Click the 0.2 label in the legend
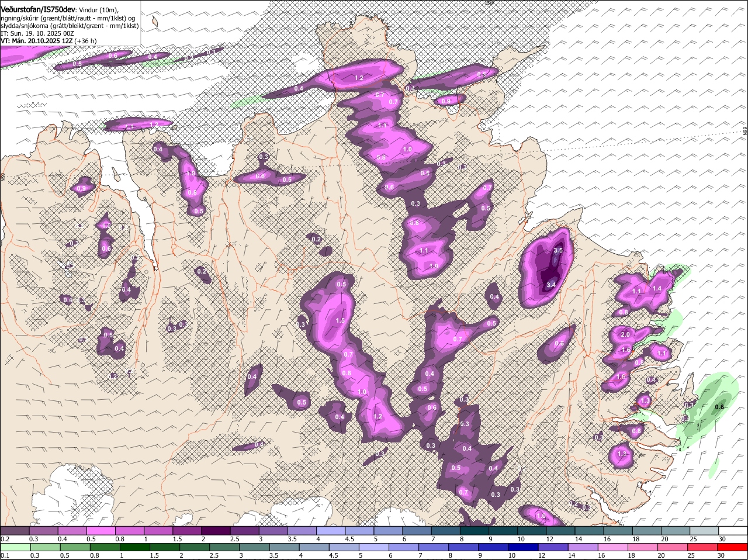 (5, 539)
